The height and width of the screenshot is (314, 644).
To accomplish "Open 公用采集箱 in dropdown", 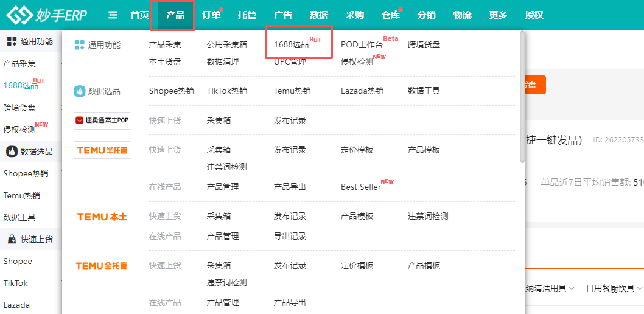I will click(227, 45).
